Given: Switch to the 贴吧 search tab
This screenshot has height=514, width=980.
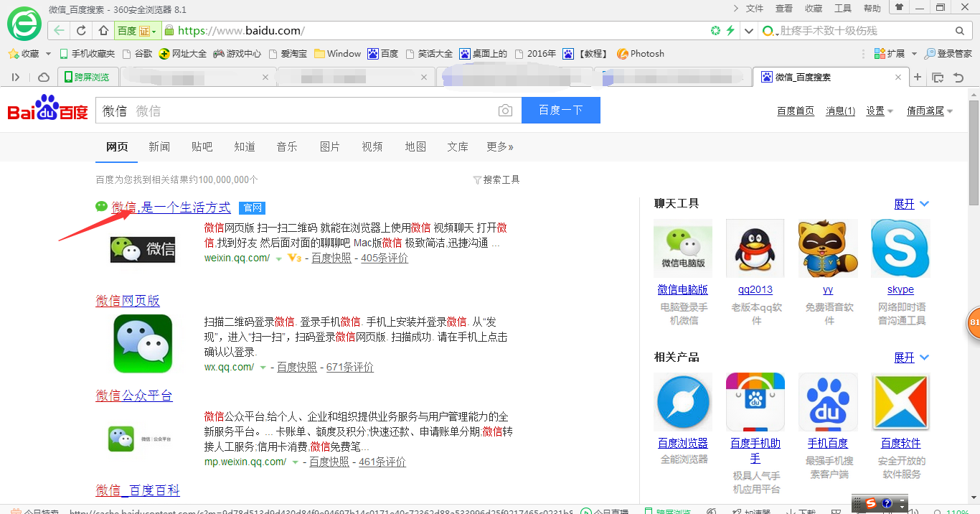Looking at the screenshot, I should click(x=202, y=147).
